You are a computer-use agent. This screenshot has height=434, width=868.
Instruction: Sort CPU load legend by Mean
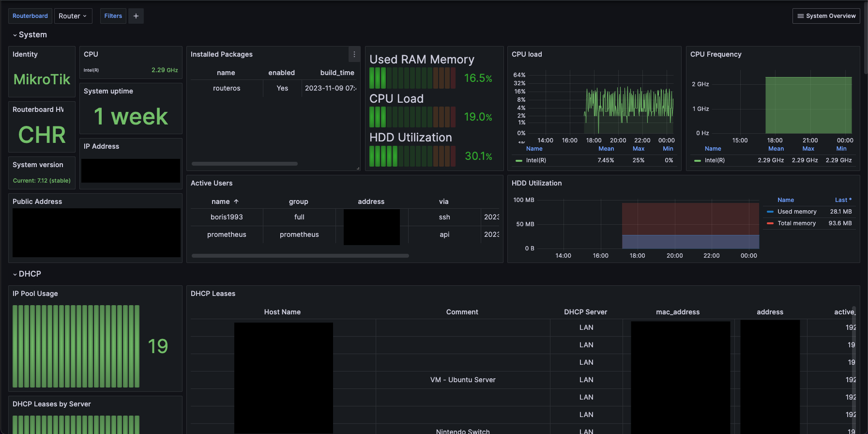point(606,149)
